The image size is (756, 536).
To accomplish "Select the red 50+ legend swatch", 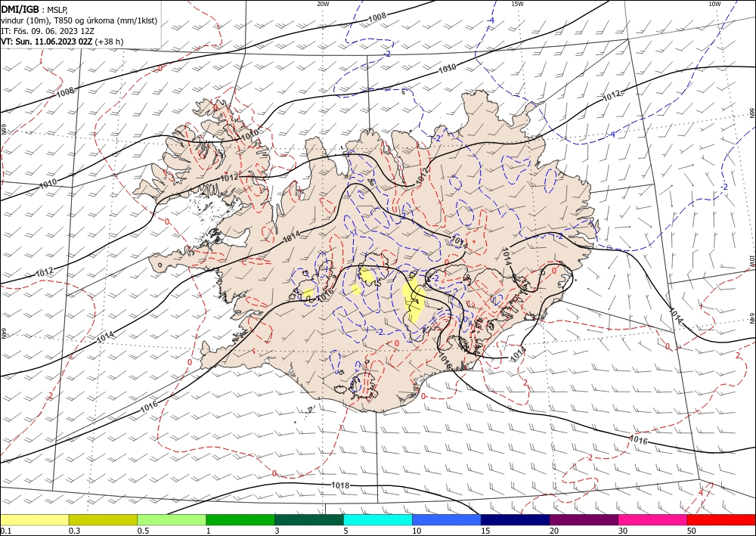I will click(721, 519).
